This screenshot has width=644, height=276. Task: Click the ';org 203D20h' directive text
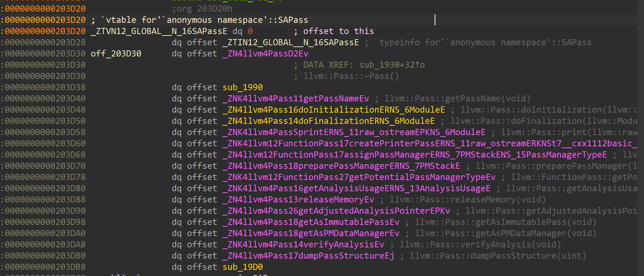202,9
